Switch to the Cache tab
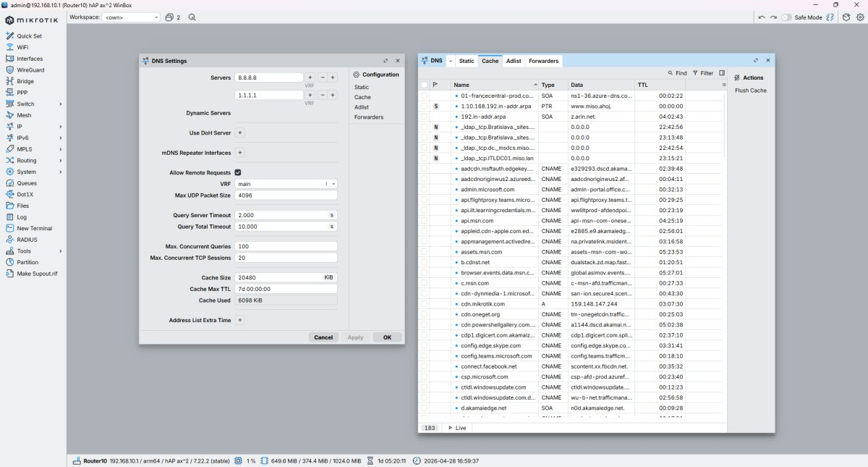The image size is (868, 467). tap(490, 61)
